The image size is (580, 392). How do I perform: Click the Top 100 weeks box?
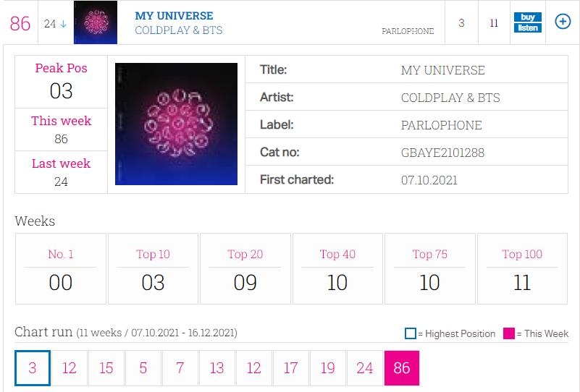pos(522,268)
